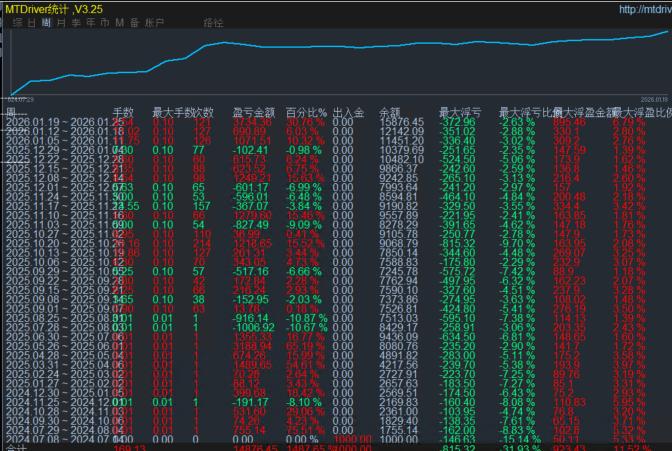This screenshot has height=451, width=672.
Task: Click the max floating profit 895.46
Action: (x=569, y=122)
